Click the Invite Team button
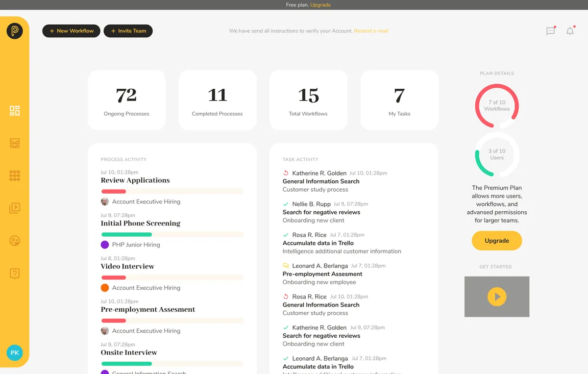Image resolution: width=588 pixels, height=374 pixels. (128, 31)
